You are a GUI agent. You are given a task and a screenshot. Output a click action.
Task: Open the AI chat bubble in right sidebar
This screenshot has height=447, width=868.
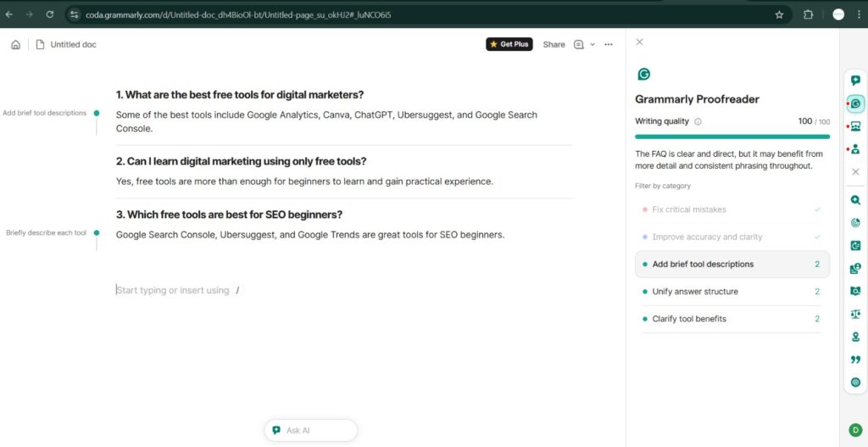855,81
